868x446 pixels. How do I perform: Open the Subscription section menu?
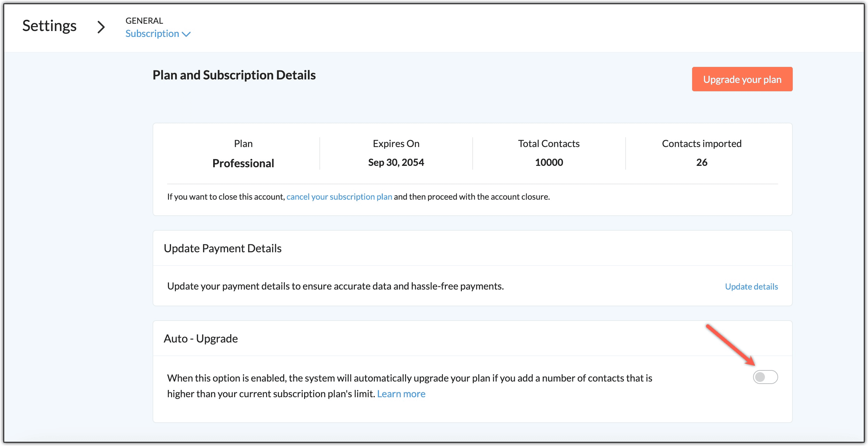tap(152, 34)
